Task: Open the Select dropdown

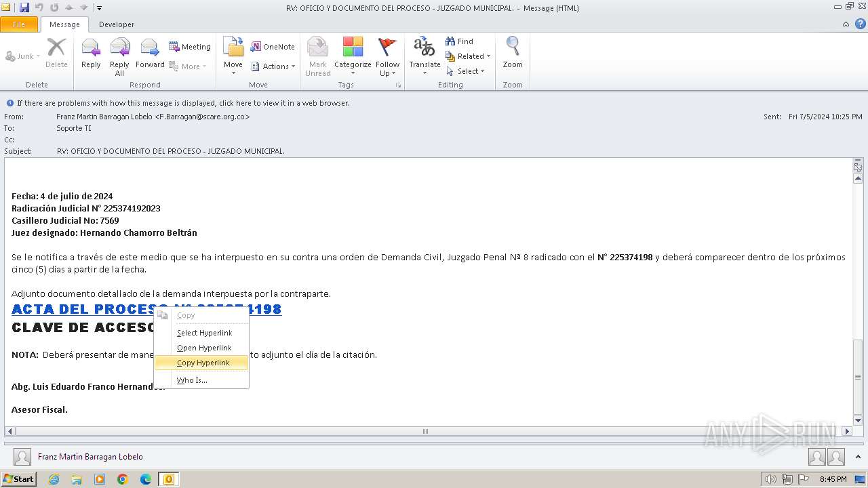Action: coord(465,71)
